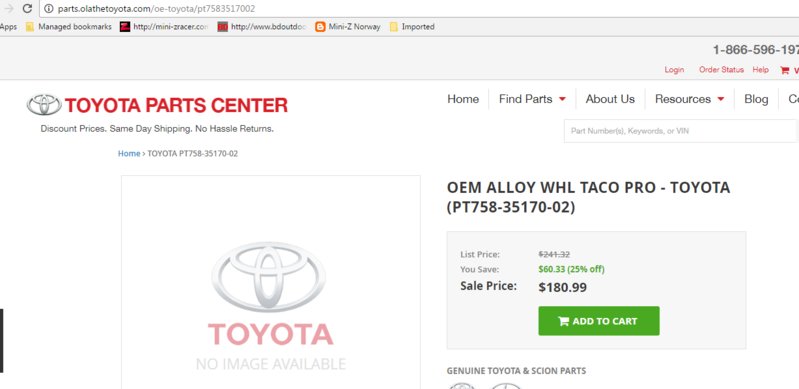Open the Mini-Z Norway Blogger bookmark
The width and height of the screenshot is (799, 389).
click(x=348, y=27)
